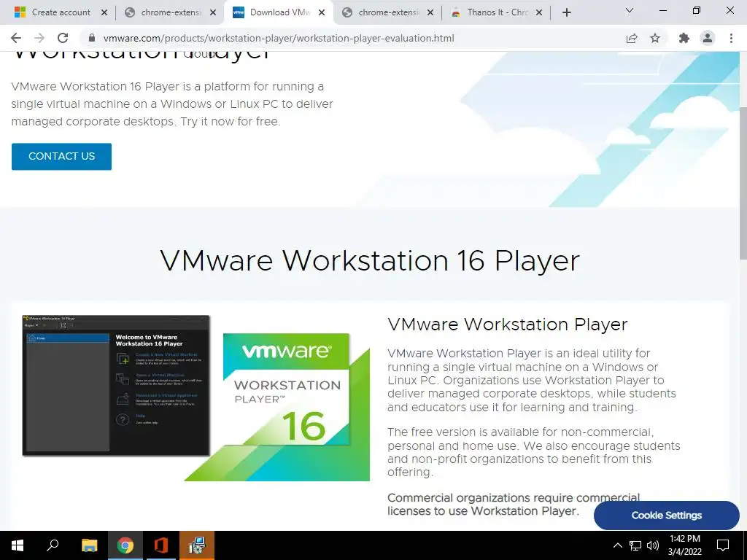This screenshot has height=560, width=747.
Task: Close the first chrome-extension tab
Action: pos(213,13)
